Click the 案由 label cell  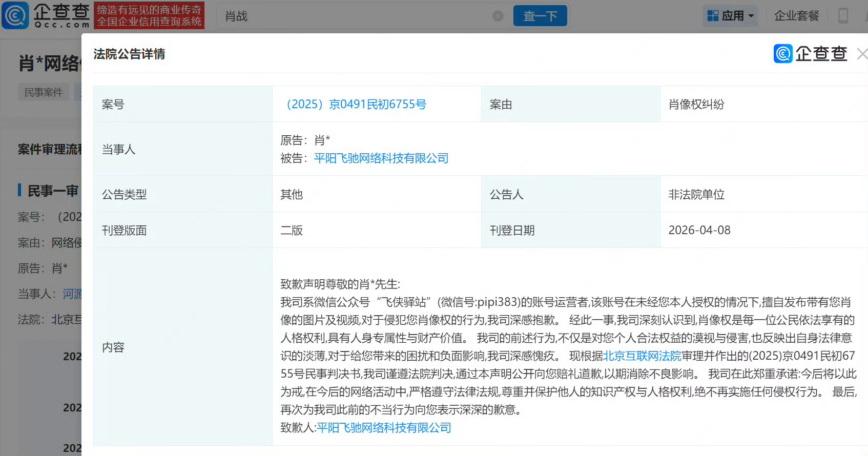click(x=571, y=104)
